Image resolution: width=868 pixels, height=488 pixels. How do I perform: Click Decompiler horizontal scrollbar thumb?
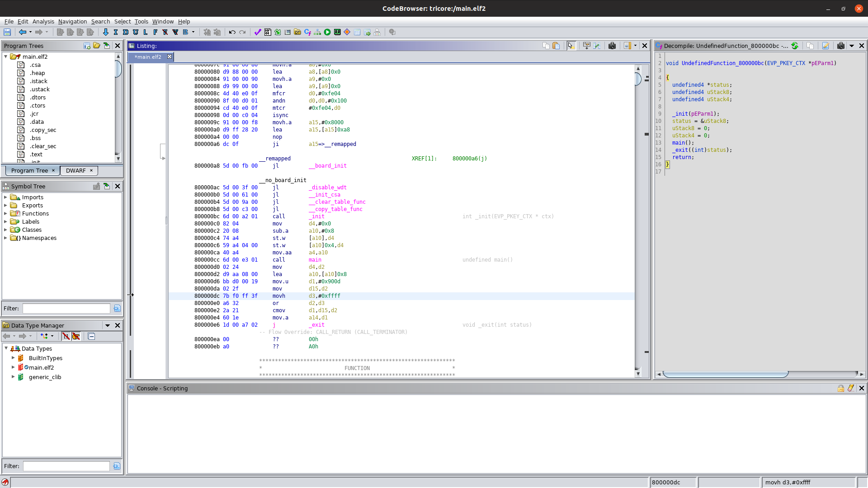pos(725,374)
